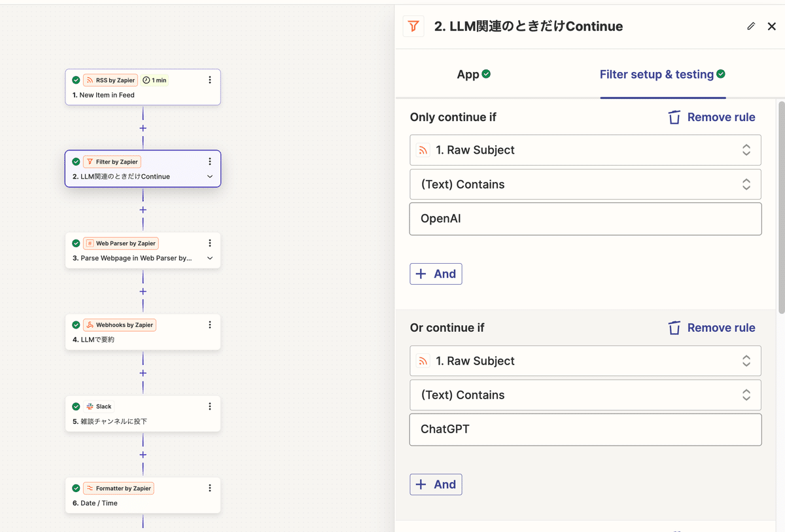The image size is (785, 532).
Task: Add a step between Slack and Formatter
Action: coord(143,455)
